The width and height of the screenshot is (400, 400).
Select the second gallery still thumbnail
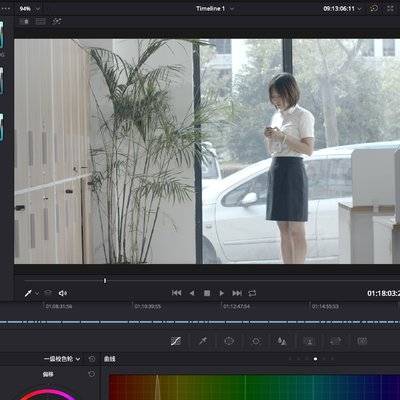pos(2,81)
